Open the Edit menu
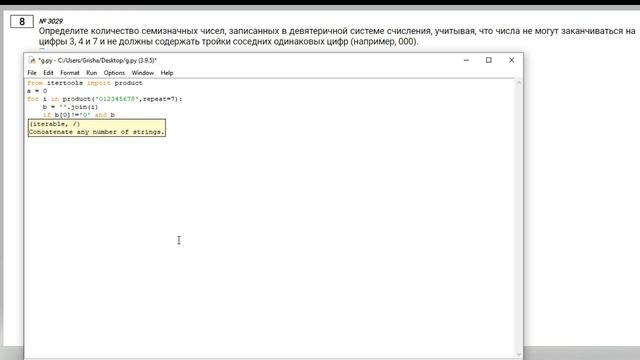The width and height of the screenshot is (640, 360). click(48, 73)
